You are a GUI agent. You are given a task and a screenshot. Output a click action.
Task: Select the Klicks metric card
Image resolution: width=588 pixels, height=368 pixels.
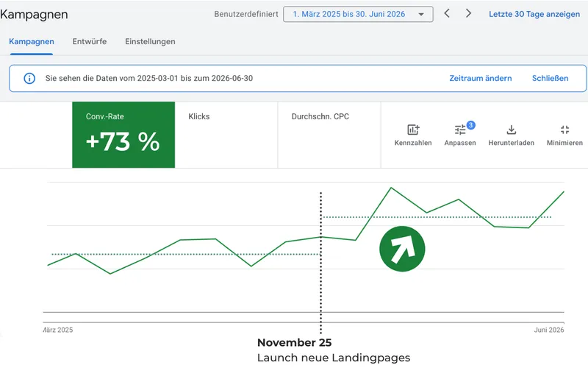(226, 135)
